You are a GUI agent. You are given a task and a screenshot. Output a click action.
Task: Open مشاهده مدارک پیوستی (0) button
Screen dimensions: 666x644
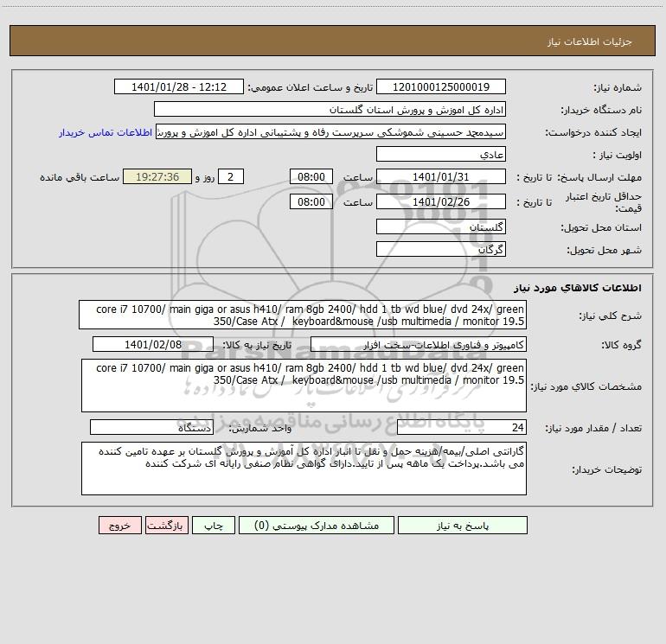point(317,525)
